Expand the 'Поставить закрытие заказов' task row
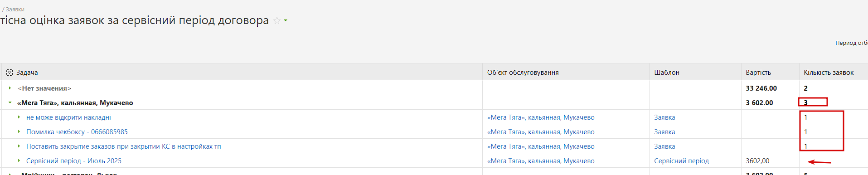The image size is (868, 175). (x=19, y=146)
